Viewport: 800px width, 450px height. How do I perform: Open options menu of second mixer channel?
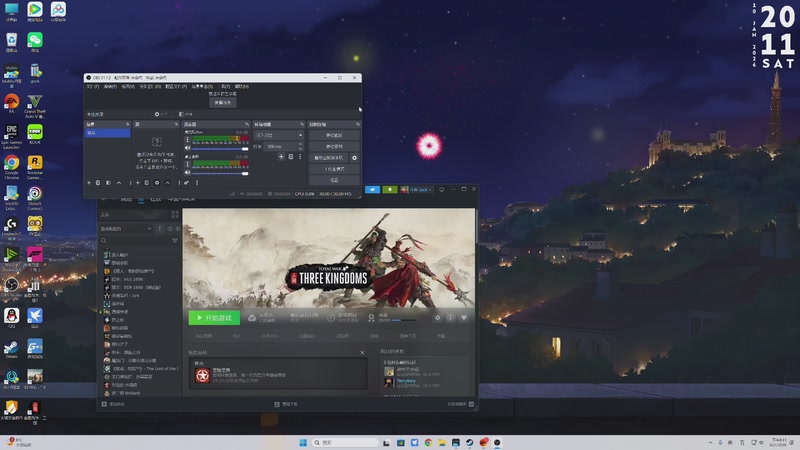click(187, 164)
